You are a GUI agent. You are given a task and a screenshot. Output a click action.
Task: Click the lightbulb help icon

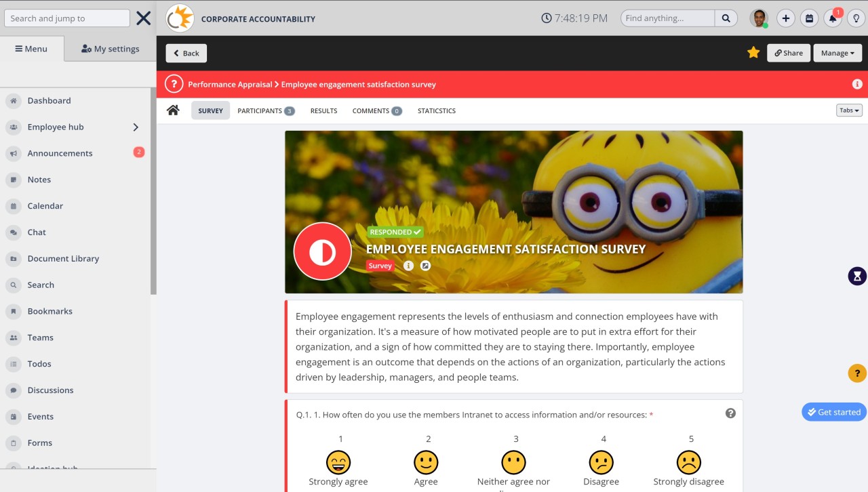(x=856, y=18)
